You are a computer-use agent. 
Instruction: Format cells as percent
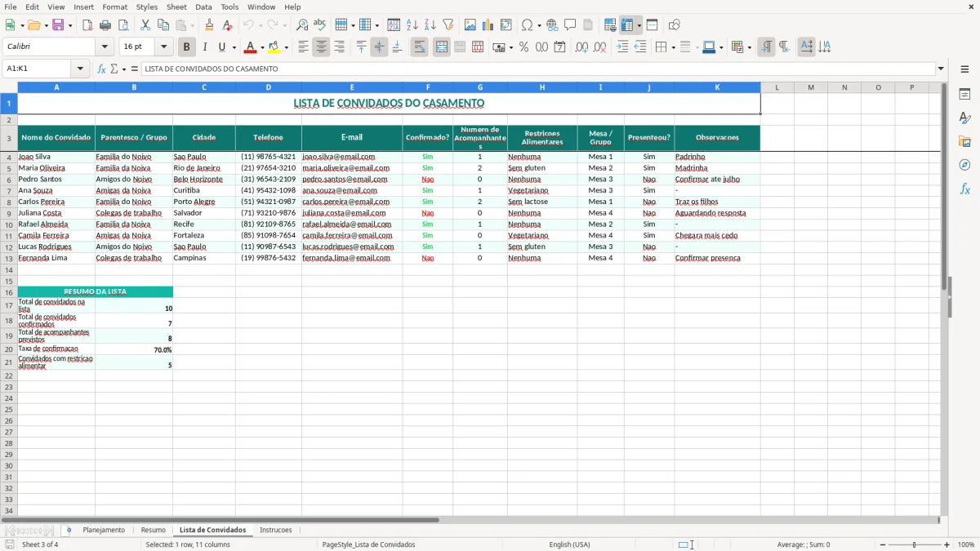[x=524, y=47]
